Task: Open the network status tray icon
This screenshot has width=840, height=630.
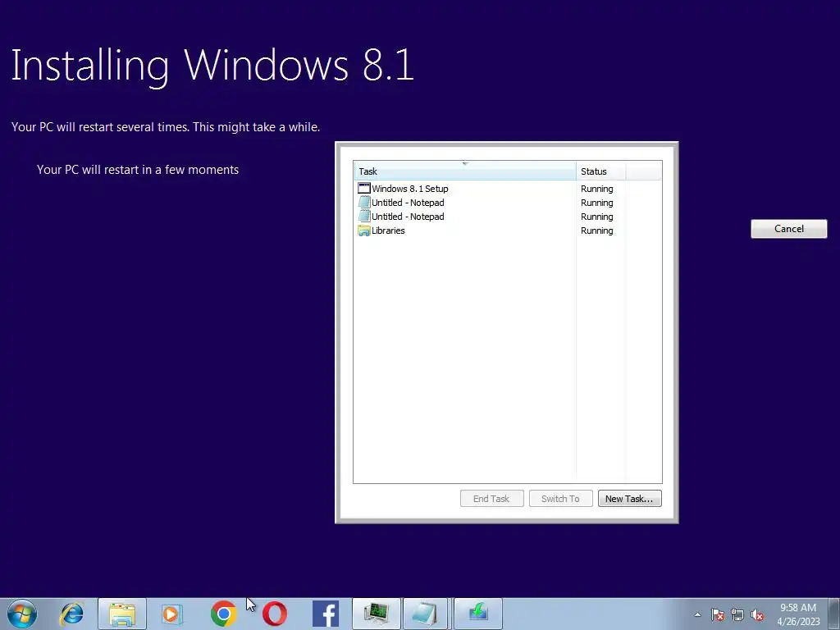Action: tap(737, 614)
